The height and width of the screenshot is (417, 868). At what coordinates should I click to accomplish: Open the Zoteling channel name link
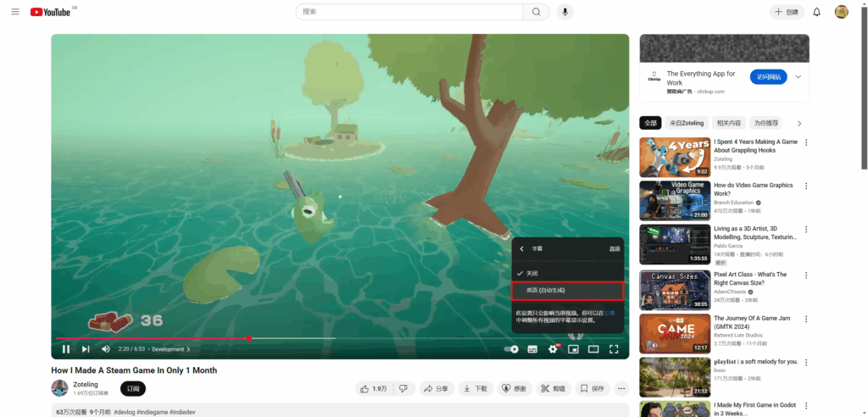coord(86,384)
